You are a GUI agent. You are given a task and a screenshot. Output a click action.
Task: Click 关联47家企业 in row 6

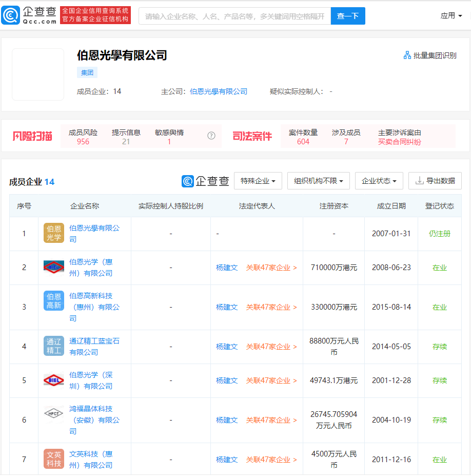click(271, 420)
